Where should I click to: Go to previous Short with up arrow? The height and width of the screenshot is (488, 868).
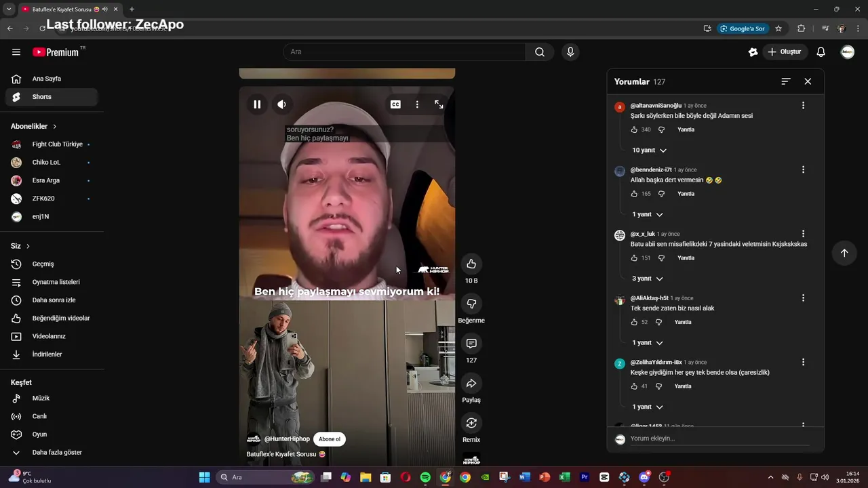pyautogui.click(x=844, y=253)
